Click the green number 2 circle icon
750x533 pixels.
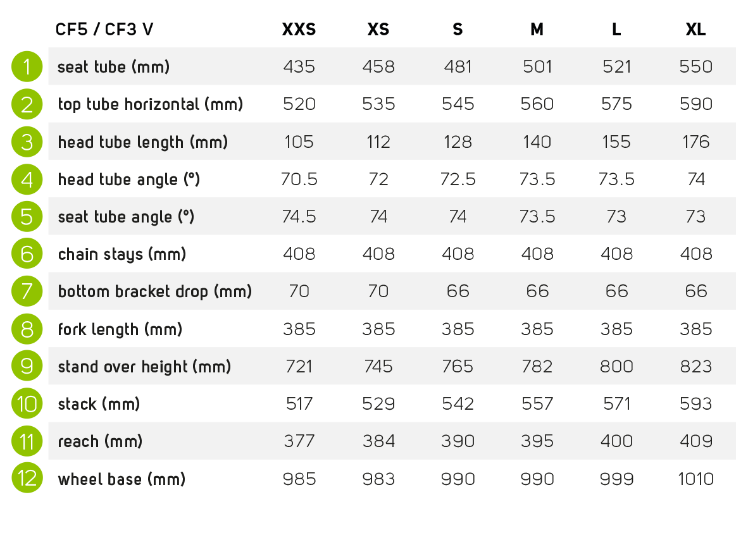pyautogui.click(x=27, y=104)
